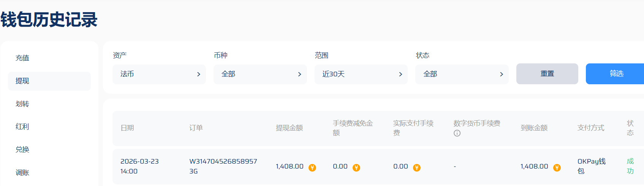Click the yuan coin icon beside 提现金额 1,408.00
This screenshot has height=186, width=644.
click(312, 167)
